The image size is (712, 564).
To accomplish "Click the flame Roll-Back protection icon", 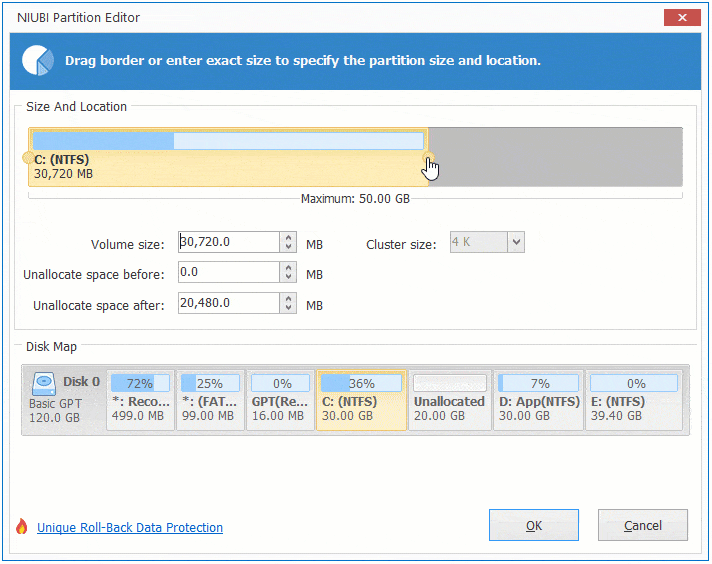I will click(21, 527).
